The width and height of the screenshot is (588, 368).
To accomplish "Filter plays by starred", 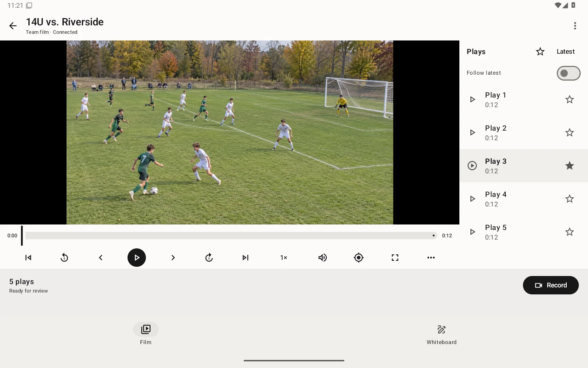I will (540, 52).
